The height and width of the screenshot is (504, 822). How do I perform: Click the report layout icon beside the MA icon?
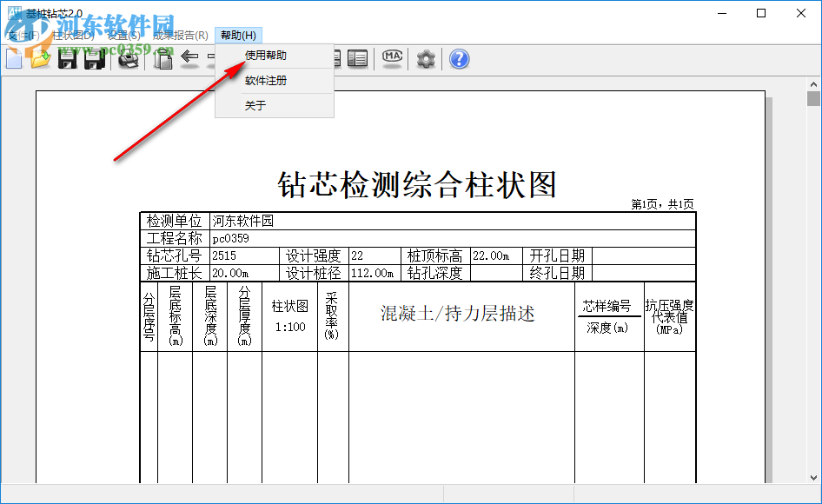point(357,59)
